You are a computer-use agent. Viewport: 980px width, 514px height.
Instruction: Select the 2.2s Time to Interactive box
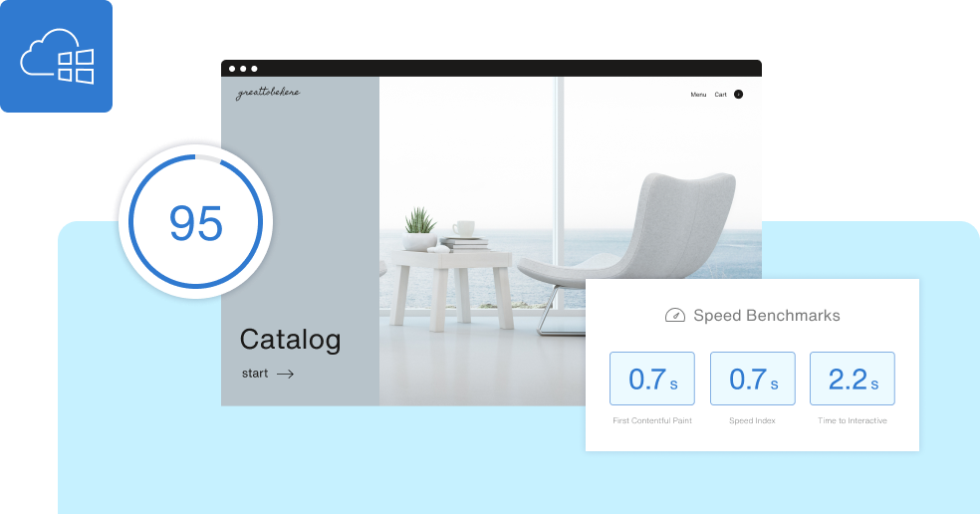(x=852, y=379)
